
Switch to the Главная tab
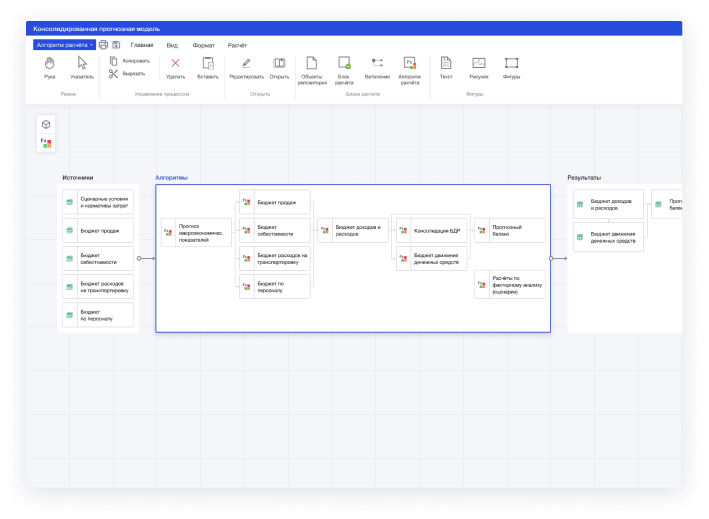click(142, 45)
